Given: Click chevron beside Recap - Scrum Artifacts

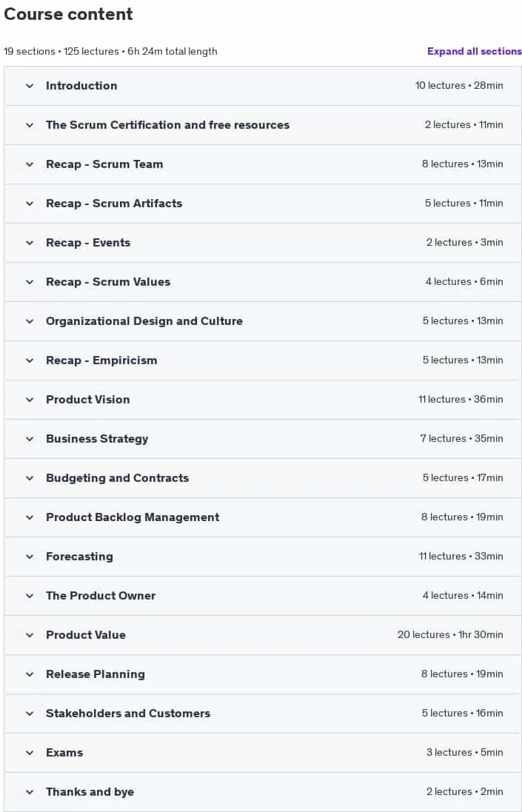Looking at the screenshot, I should pyautogui.click(x=30, y=204).
